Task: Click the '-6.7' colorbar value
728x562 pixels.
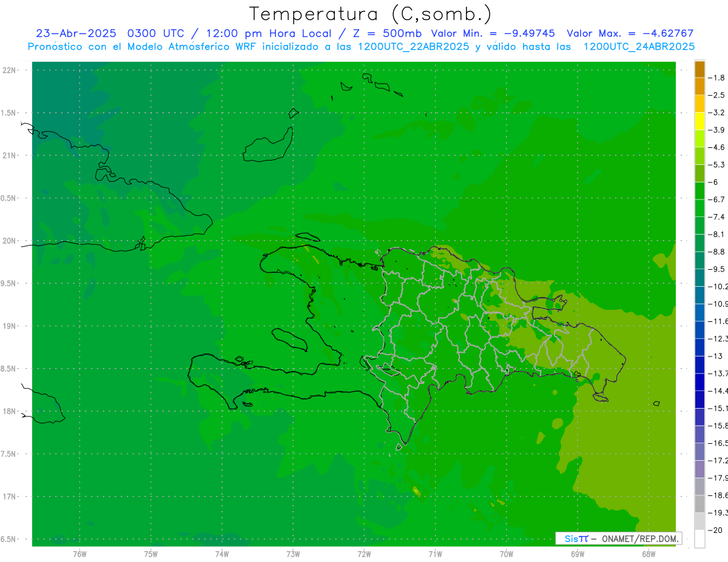Action: point(718,199)
